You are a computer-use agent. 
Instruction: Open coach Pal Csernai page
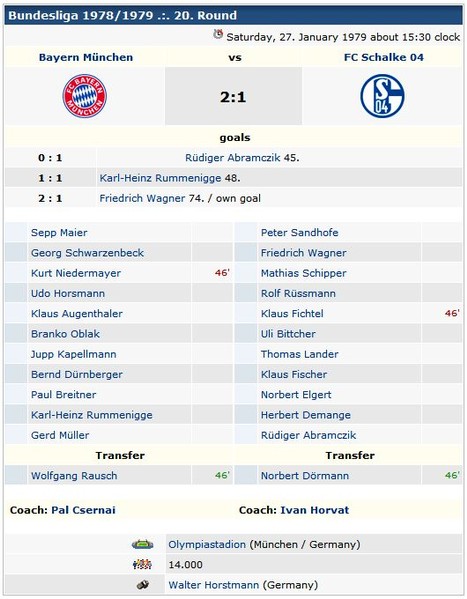83,510
